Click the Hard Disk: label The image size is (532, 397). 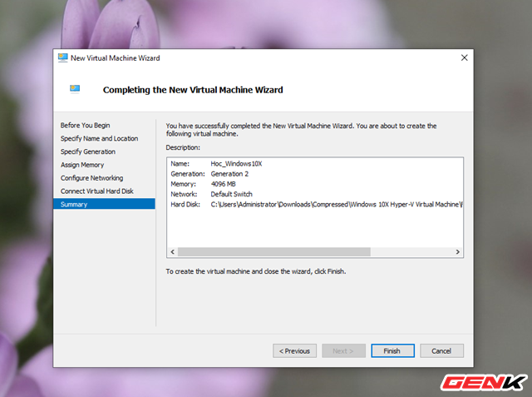(x=185, y=205)
